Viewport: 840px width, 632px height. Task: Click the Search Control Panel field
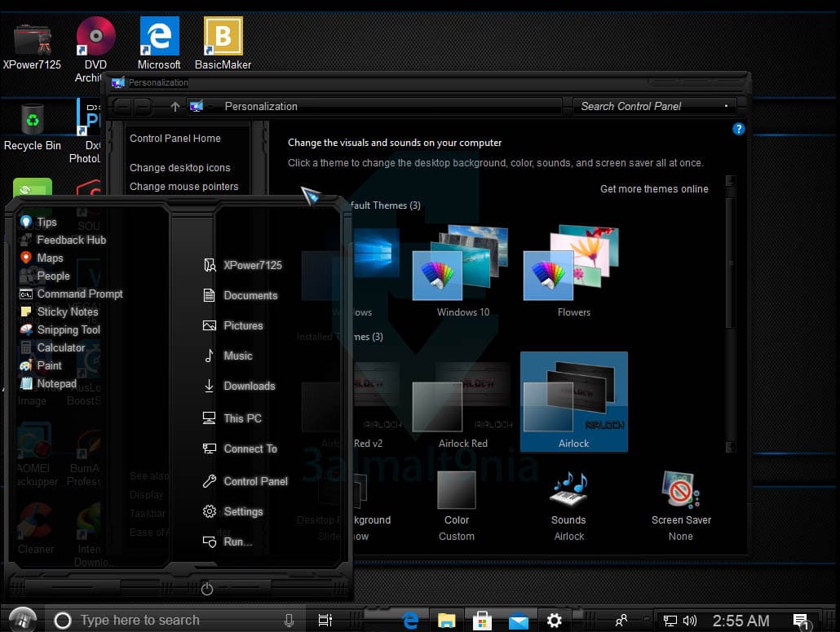tap(654, 106)
